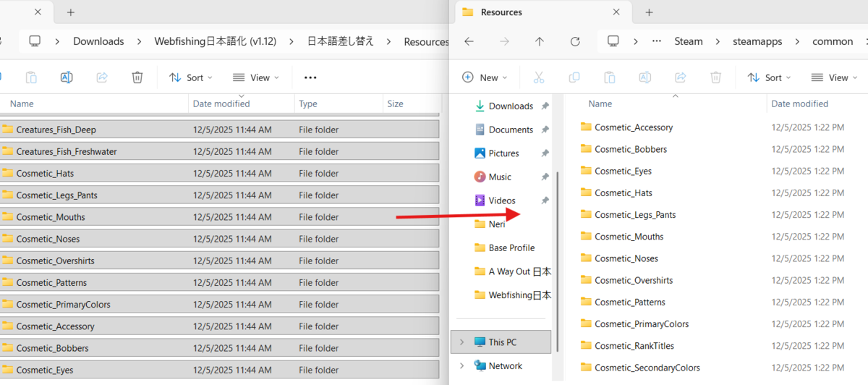Open the A Way Out folder in navigation pane
The image size is (868, 385).
coord(512,271)
